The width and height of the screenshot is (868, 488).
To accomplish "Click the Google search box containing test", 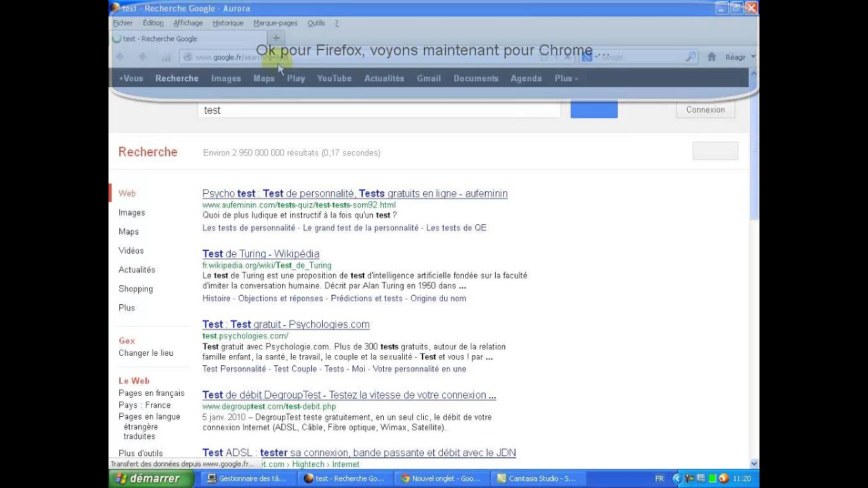I will coord(379,110).
